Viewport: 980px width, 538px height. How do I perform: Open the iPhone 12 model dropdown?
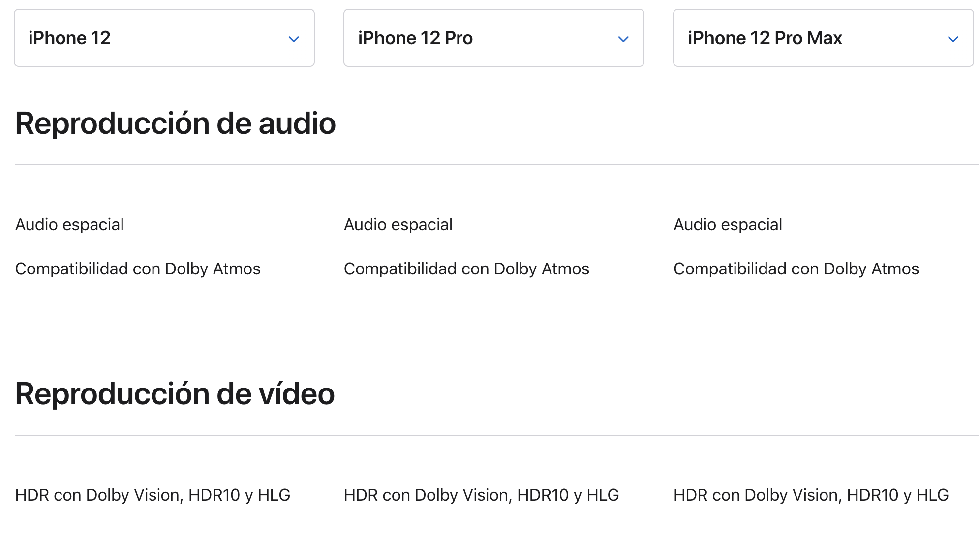164,38
